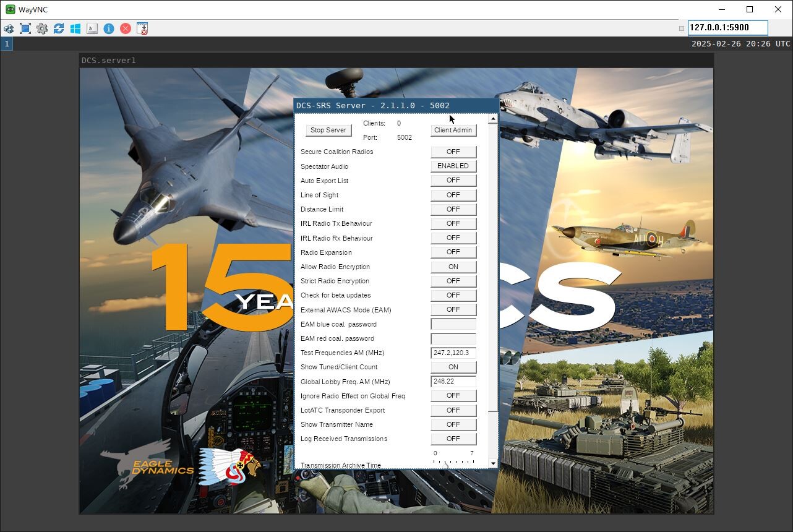Send the Windows key via toolbar icon

tap(75, 28)
